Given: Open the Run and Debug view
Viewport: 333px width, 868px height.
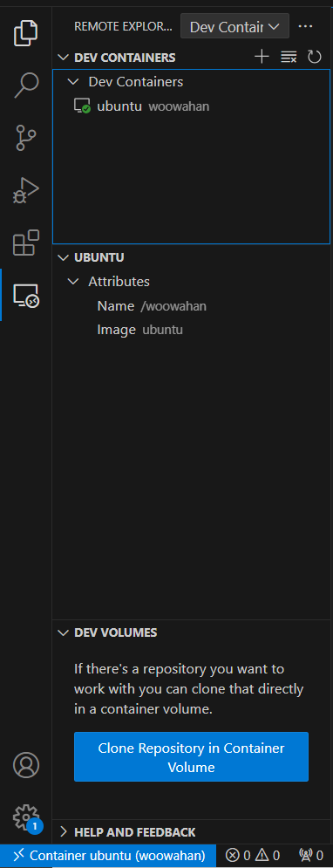Looking at the screenshot, I should click(x=26, y=190).
